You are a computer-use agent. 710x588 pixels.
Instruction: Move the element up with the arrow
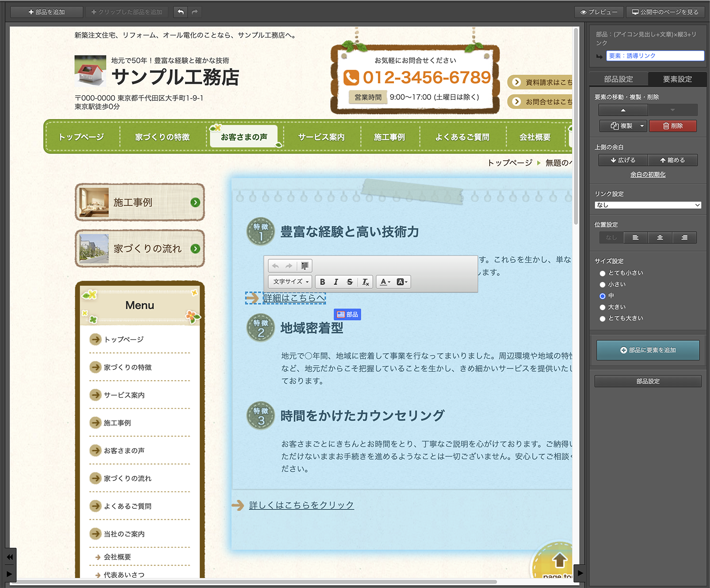pyautogui.click(x=623, y=110)
